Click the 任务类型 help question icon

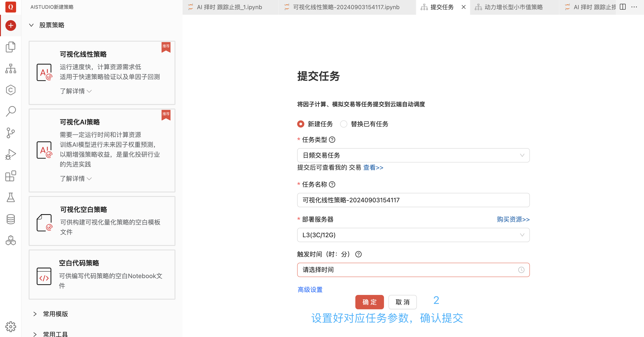(332, 140)
